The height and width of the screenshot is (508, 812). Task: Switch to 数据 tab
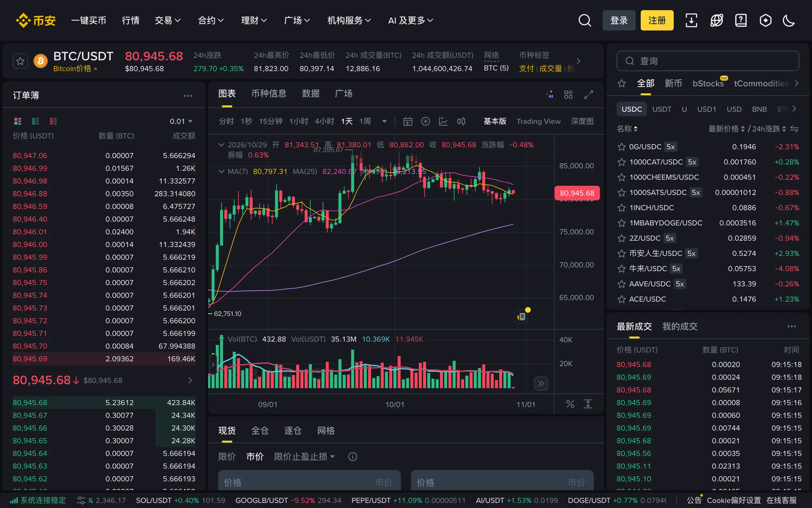coord(311,94)
